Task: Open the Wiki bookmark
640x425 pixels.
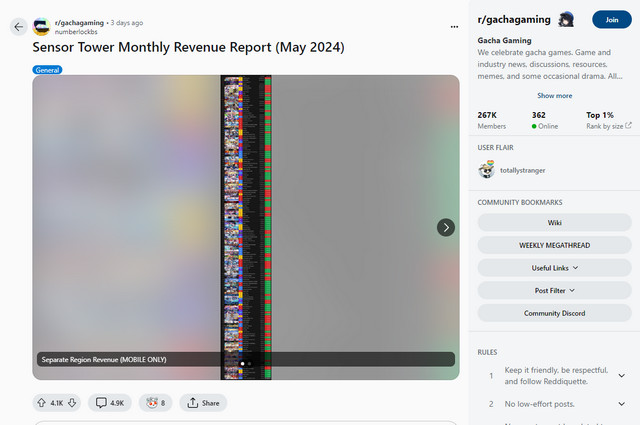Action: point(554,223)
